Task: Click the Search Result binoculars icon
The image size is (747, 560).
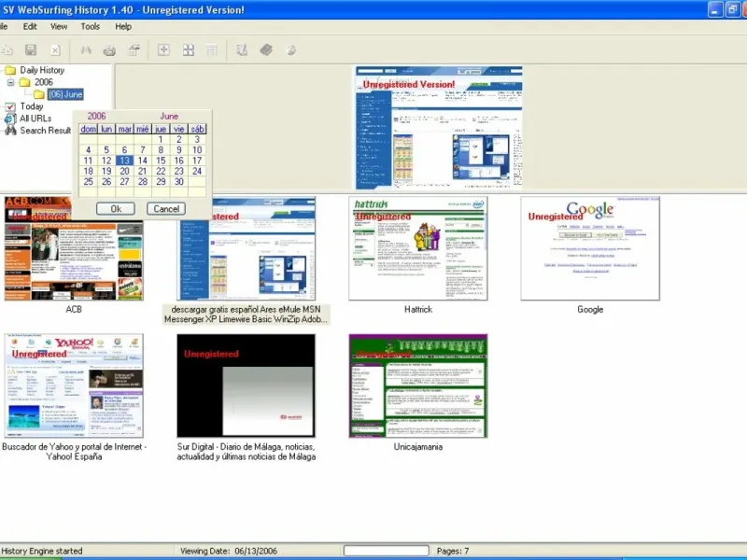Action: (10, 131)
